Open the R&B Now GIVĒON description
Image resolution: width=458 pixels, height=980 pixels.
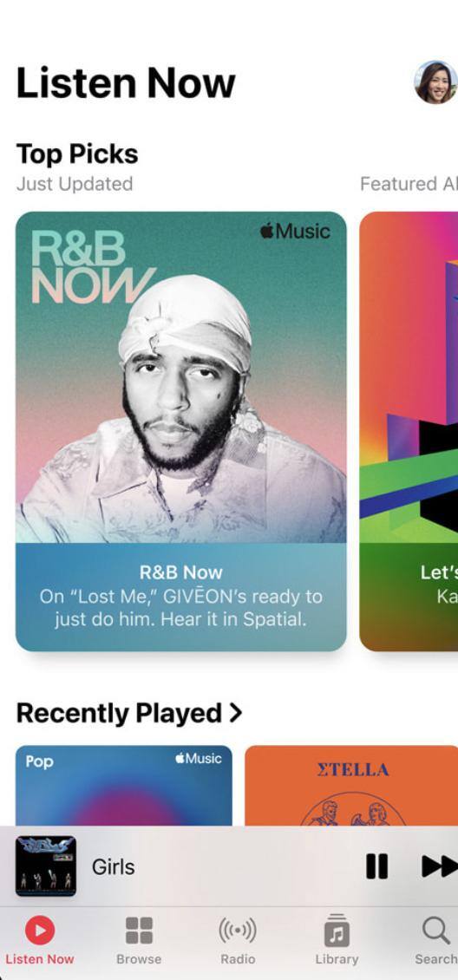[180, 607]
